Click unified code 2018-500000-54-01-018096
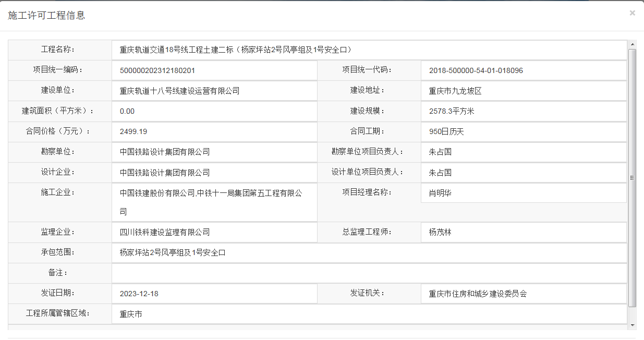This screenshot has width=644, height=340. 476,70
